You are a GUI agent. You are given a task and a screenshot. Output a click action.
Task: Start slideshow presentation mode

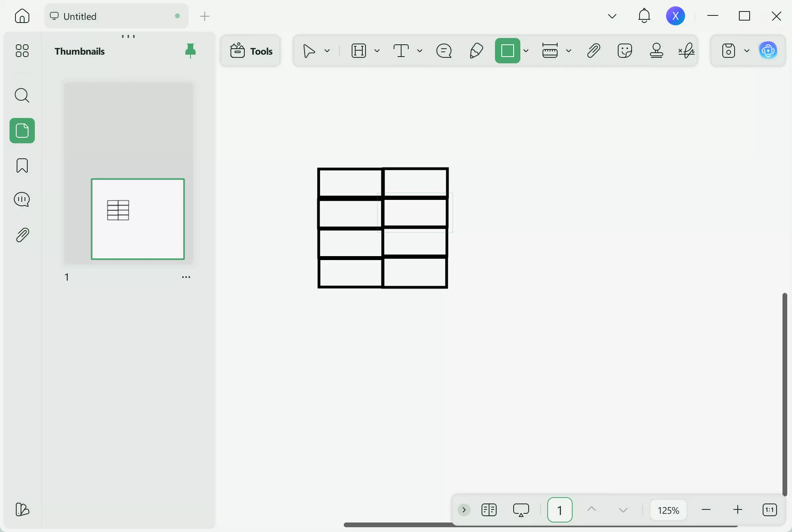click(521, 510)
